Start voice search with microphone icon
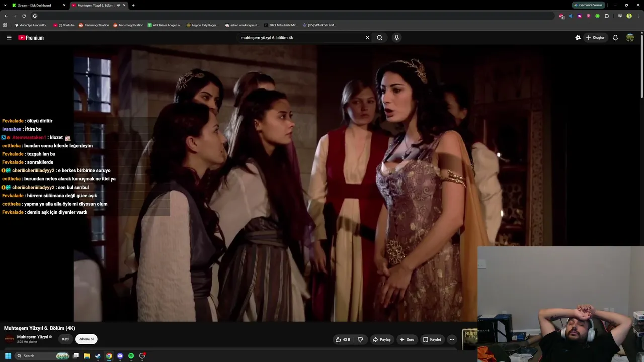 396,38
